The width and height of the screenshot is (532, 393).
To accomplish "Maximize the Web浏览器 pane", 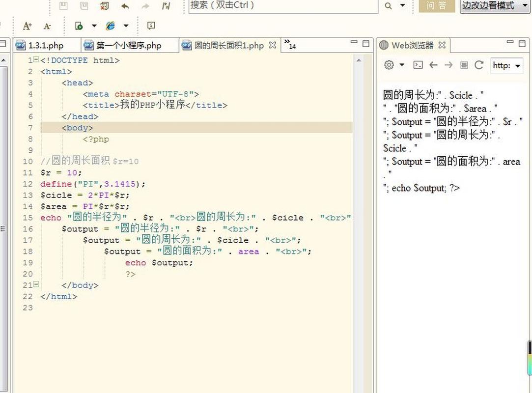I will (522, 43).
